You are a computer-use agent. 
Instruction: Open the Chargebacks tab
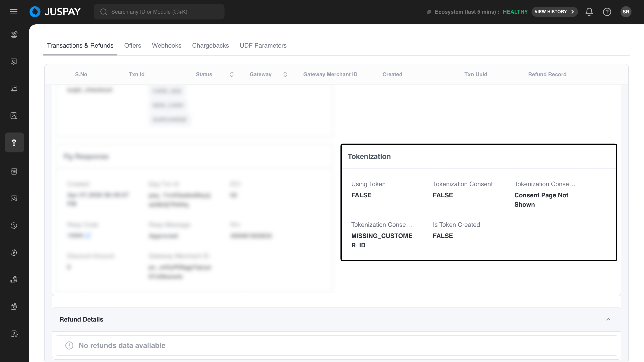(210, 45)
